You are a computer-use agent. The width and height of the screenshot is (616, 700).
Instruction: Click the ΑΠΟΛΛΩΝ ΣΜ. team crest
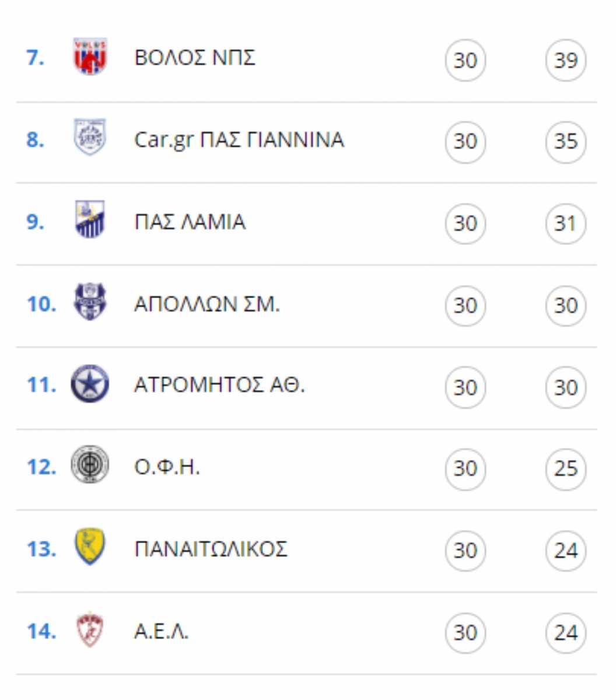[90, 302]
